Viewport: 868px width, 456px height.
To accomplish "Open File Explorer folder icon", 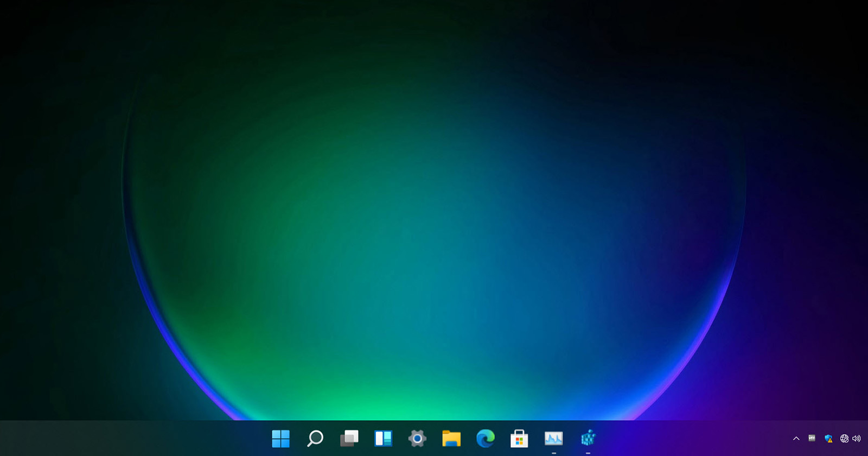I will [x=451, y=438].
